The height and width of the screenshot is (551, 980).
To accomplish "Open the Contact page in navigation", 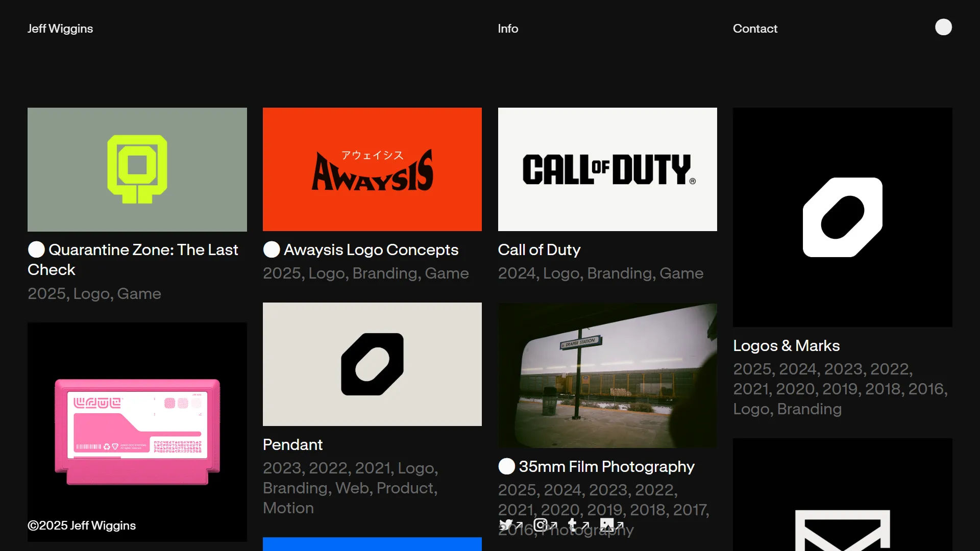I will point(755,29).
